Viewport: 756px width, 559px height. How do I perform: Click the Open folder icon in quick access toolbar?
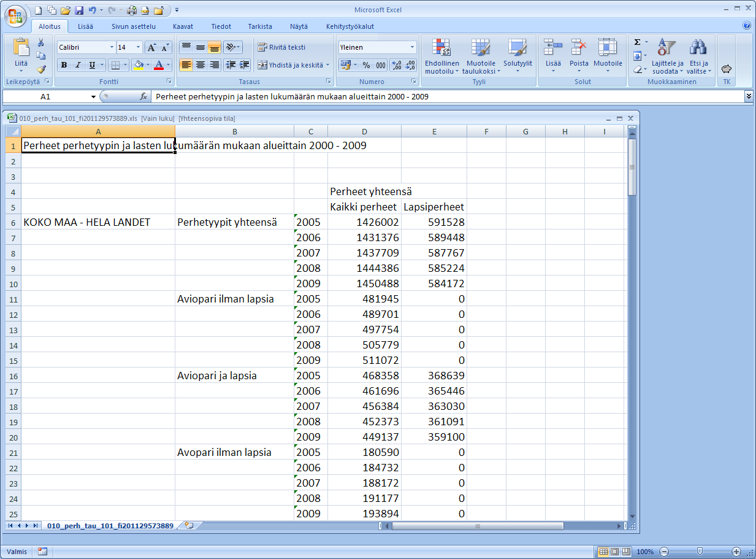point(66,10)
